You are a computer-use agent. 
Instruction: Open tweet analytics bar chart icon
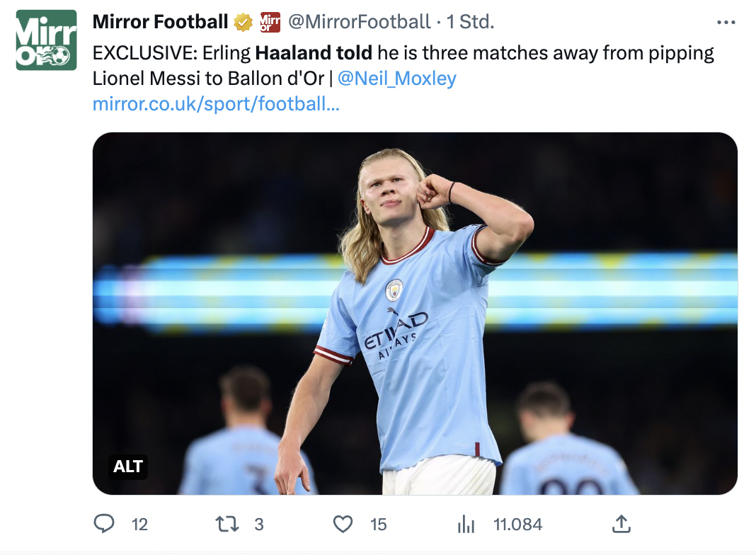pyautogui.click(x=466, y=524)
